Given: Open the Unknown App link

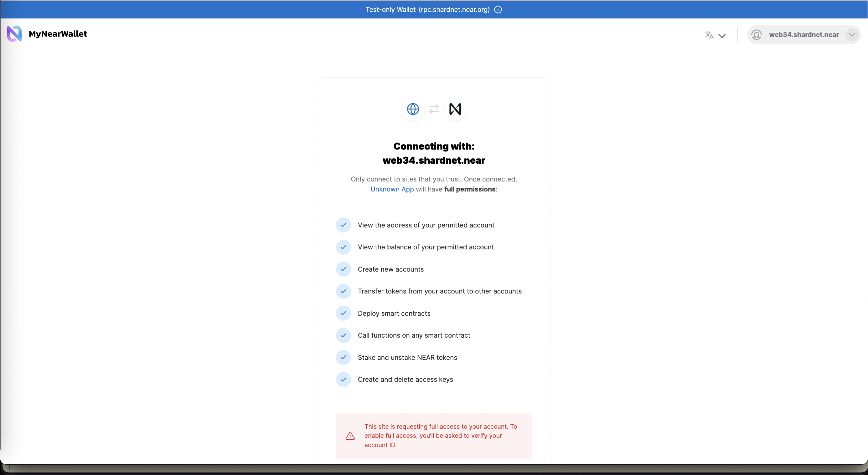Looking at the screenshot, I should click(x=391, y=189).
